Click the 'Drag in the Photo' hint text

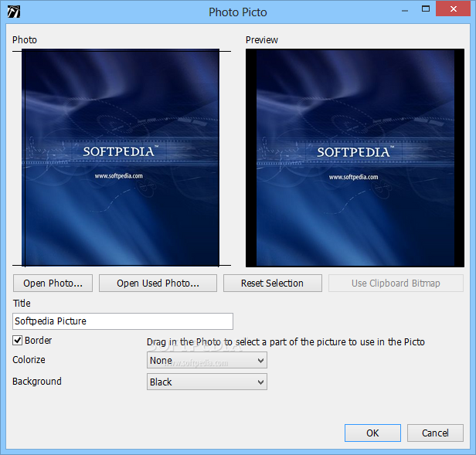tap(286, 342)
